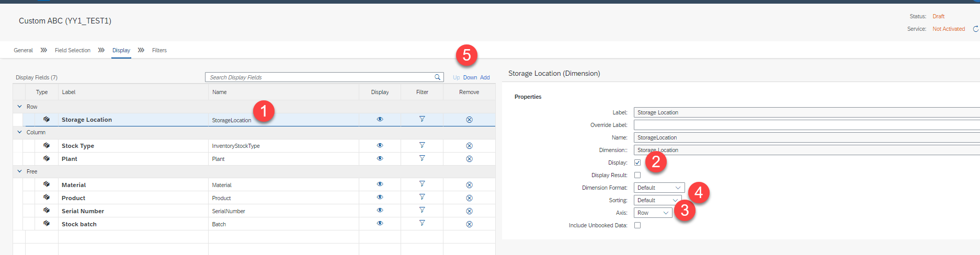Click the Search Display Fields box
Viewport: 980px width, 255px height.
pos(324,77)
